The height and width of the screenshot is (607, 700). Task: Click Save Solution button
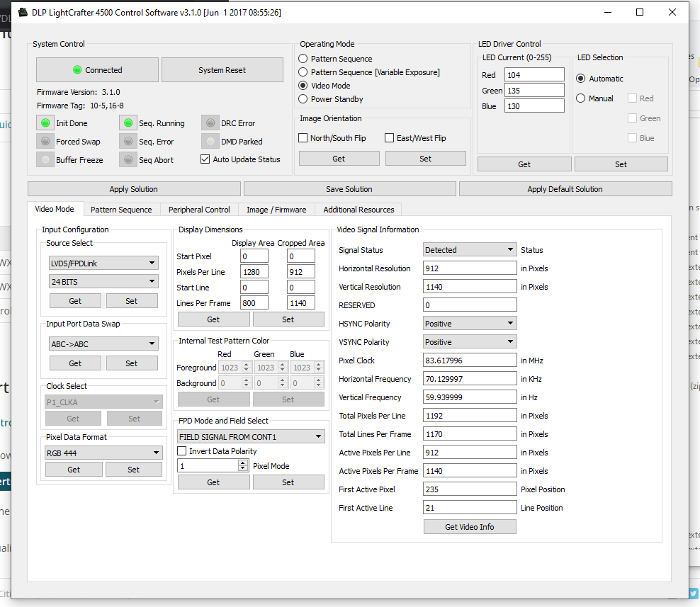click(349, 189)
